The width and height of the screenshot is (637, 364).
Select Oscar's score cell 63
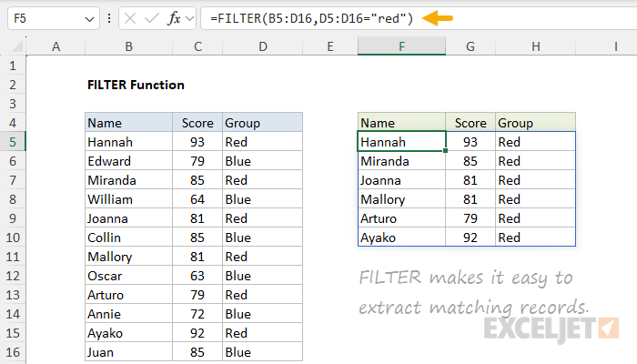(x=197, y=276)
